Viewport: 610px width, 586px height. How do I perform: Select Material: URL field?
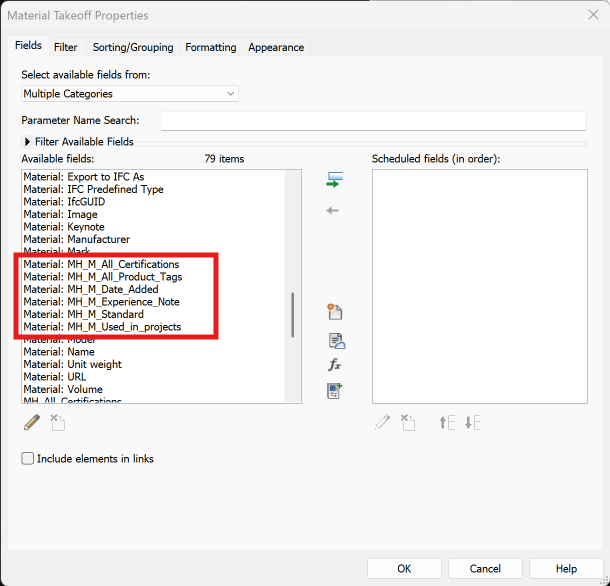coord(54,377)
